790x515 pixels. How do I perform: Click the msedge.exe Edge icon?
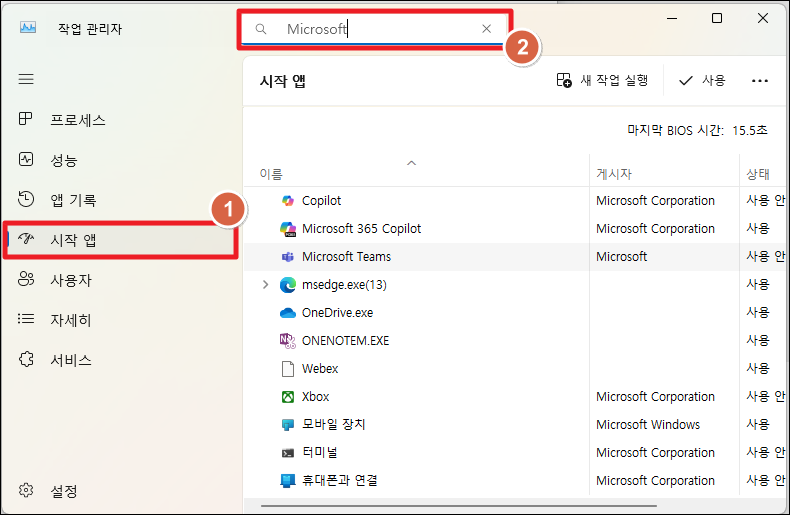pos(288,285)
